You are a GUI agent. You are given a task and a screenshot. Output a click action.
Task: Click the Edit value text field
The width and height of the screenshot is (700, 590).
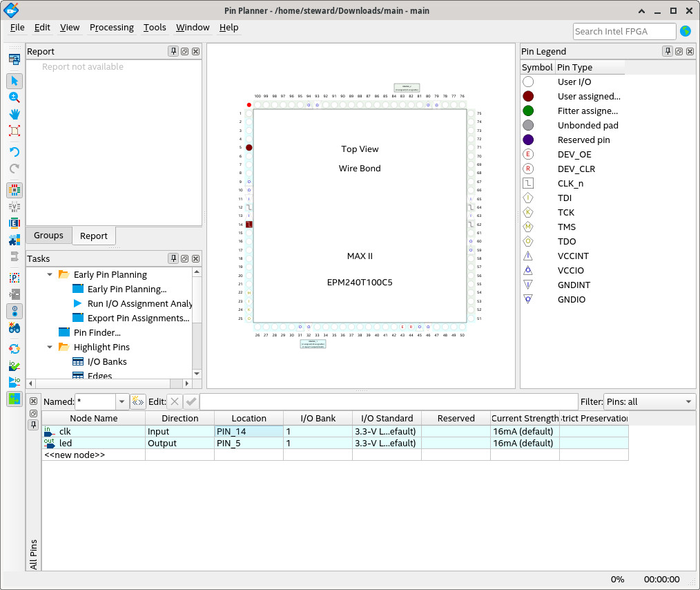point(389,401)
